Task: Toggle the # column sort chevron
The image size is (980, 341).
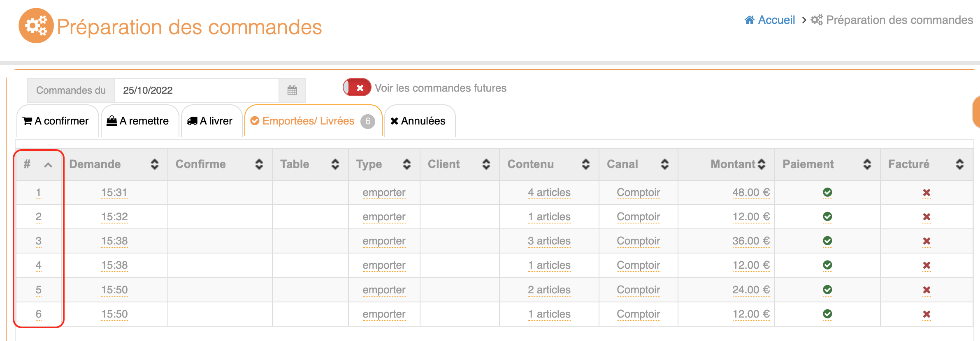Action: tap(48, 165)
